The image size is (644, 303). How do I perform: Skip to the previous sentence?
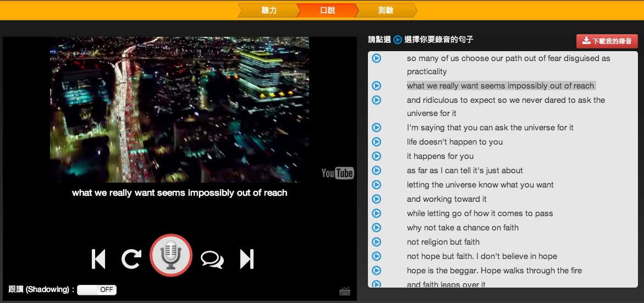coord(98,259)
